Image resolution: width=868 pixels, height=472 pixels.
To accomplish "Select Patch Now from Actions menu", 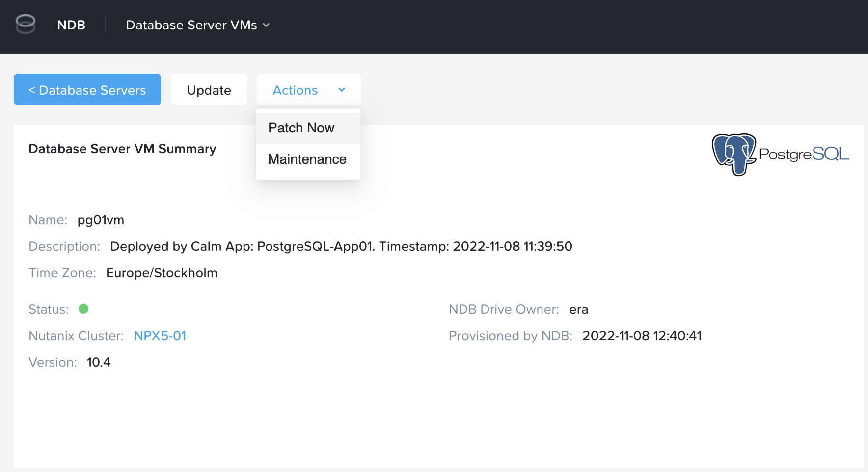I will point(308,128).
